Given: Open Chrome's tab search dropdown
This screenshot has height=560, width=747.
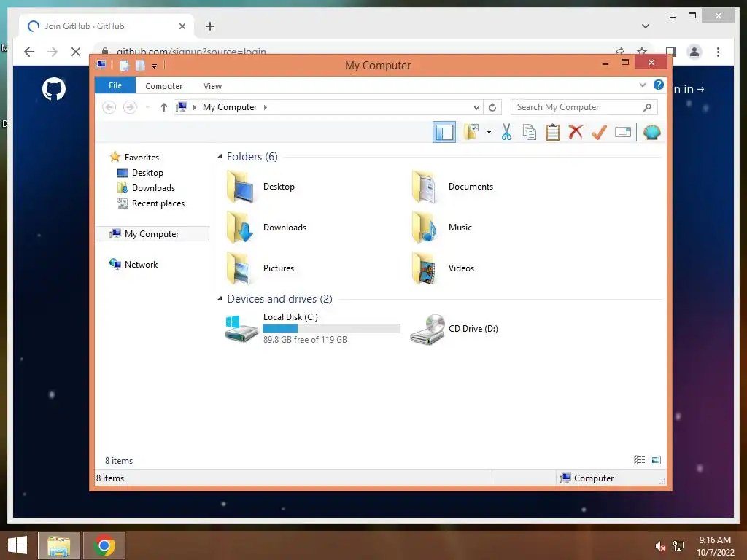Looking at the screenshot, I should [x=646, y=26].
